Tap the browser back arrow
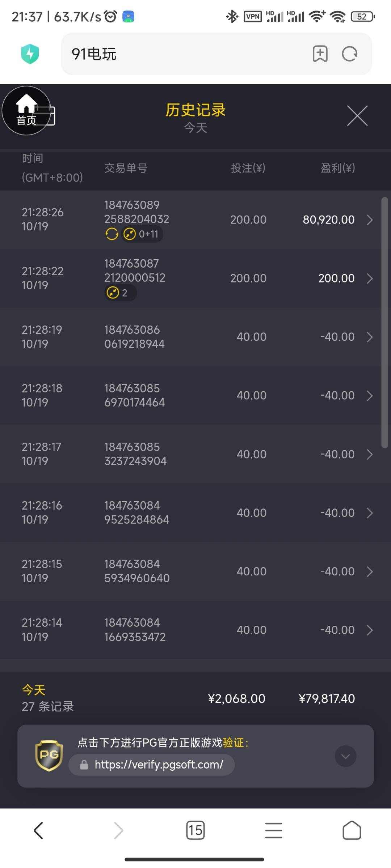 click(x=39, y=830)
